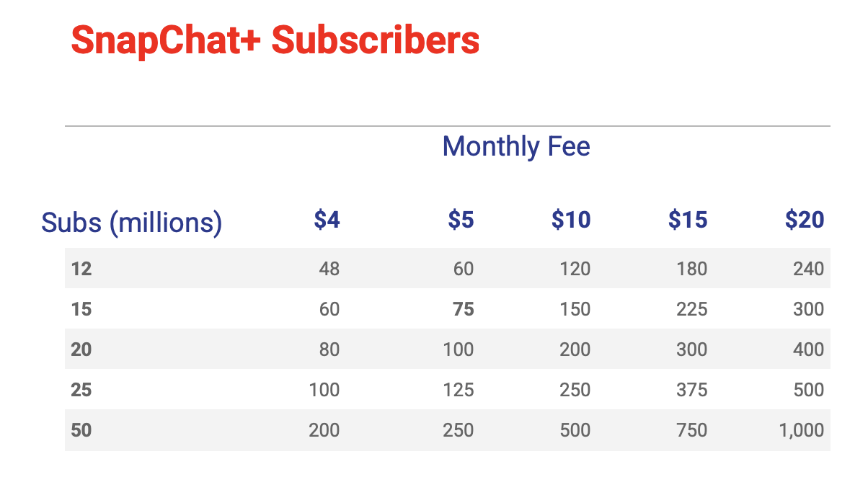The height and width of the screenshot is (477, 868).
Task: Select the 12 million subs row label
Action: 81,269
